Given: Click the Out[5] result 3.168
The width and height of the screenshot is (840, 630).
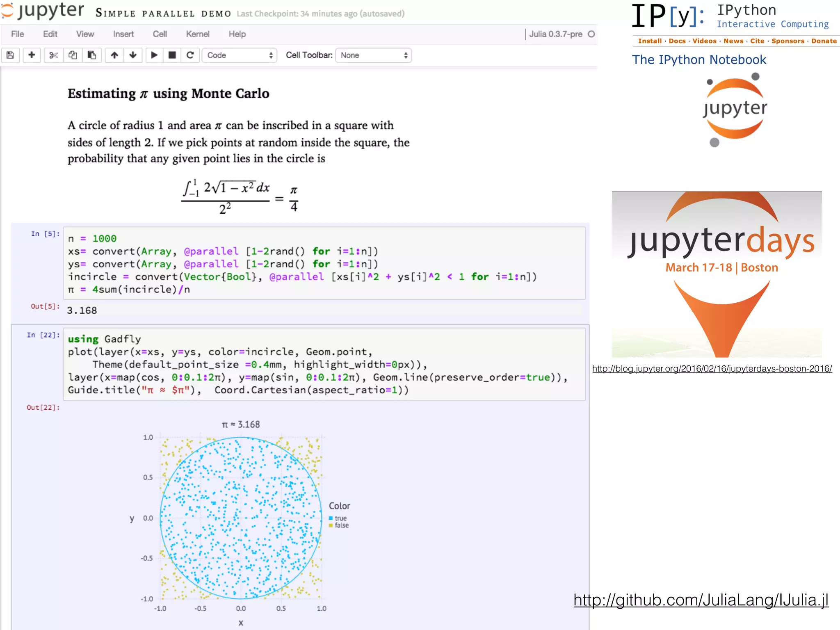Looking at the screenshot, I should 82,310.
